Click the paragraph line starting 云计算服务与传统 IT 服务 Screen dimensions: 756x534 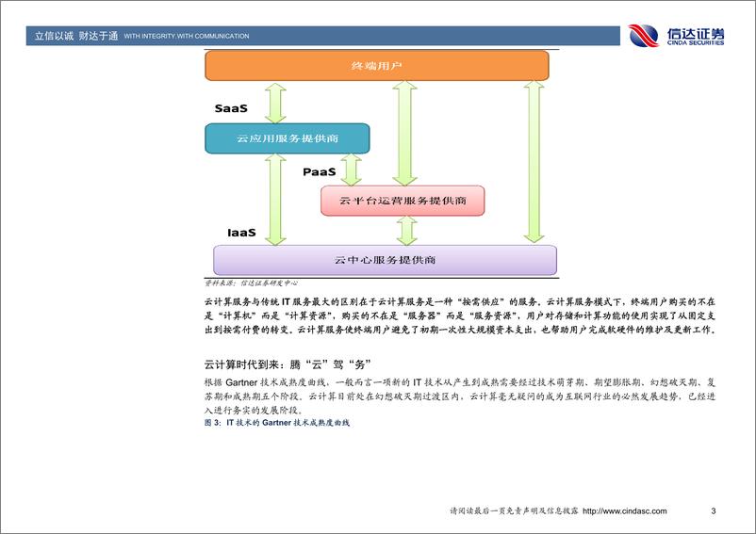click(459, 302)
